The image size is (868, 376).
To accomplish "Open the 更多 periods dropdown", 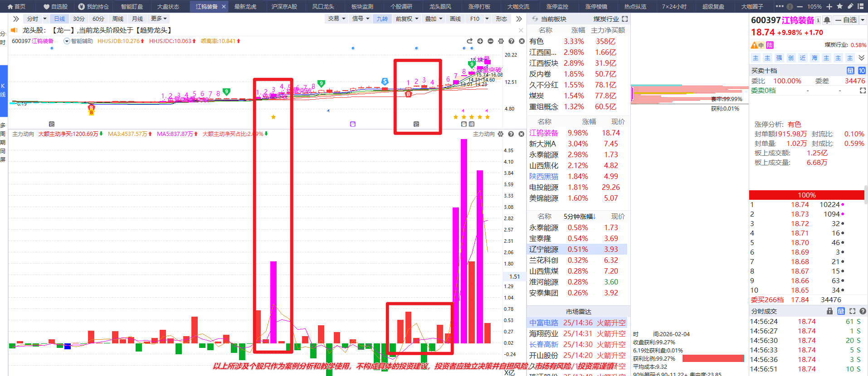I will pos(159,19).
